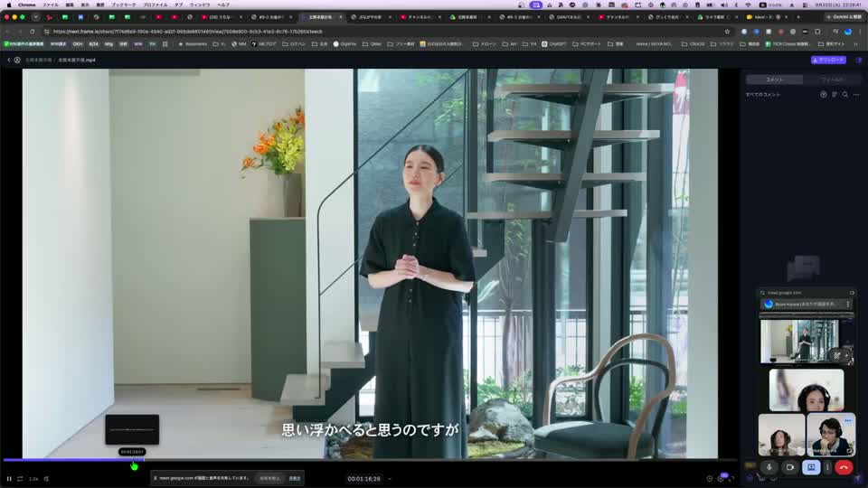Screen dimensions: 868x488
Task: Click the browser address bar URL
Action: pos(188,32)
